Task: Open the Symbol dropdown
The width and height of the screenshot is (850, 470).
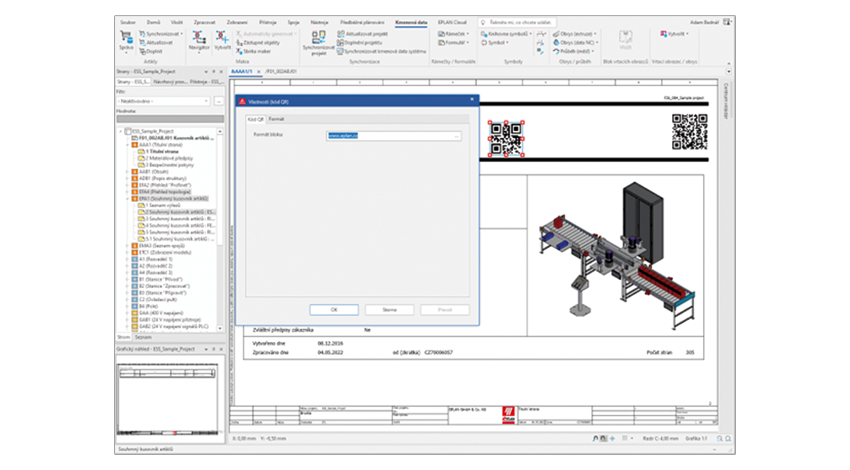Action: [x=495, y=42]
